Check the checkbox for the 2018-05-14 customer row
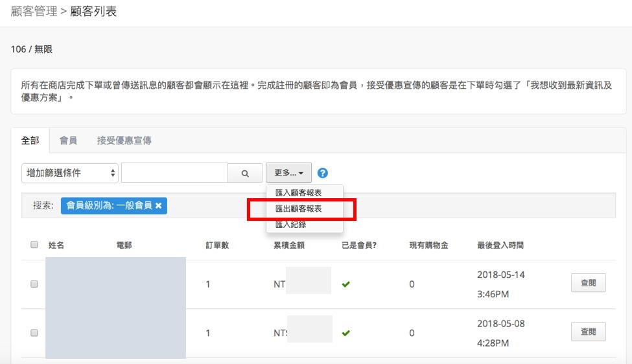The height and width of the screenshot is (364, 632). point(34,284)
